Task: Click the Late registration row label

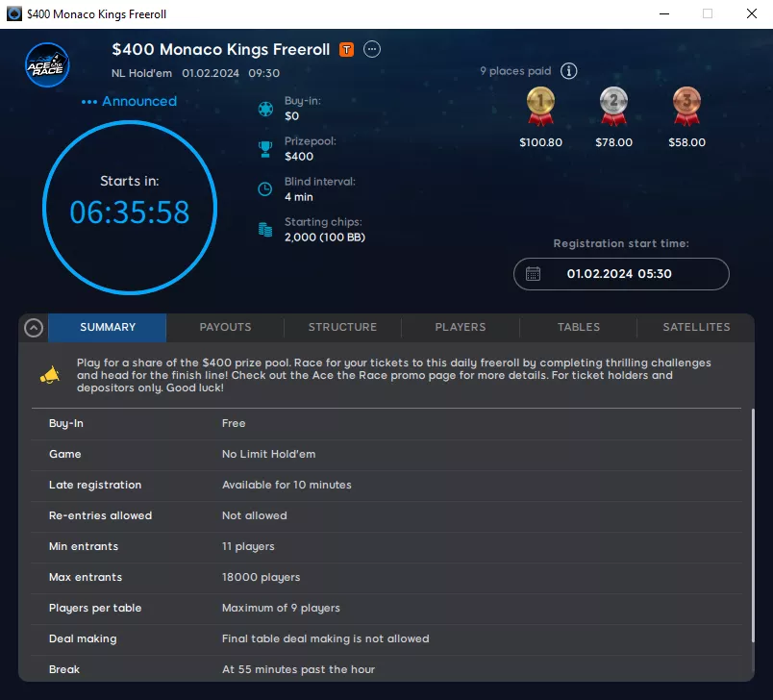Action: tap(95, 485)
